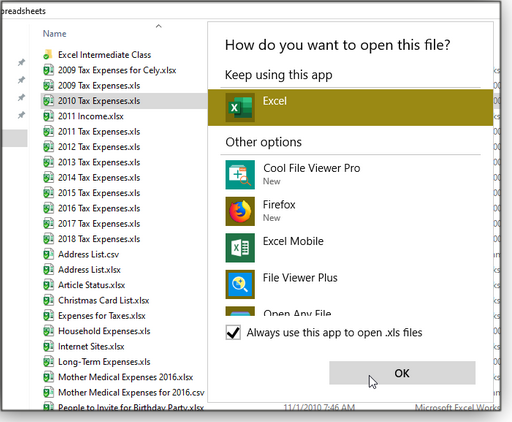Screen dimensions: 512x422
Task: Select Firefox option name
Action: pos(279,204)
